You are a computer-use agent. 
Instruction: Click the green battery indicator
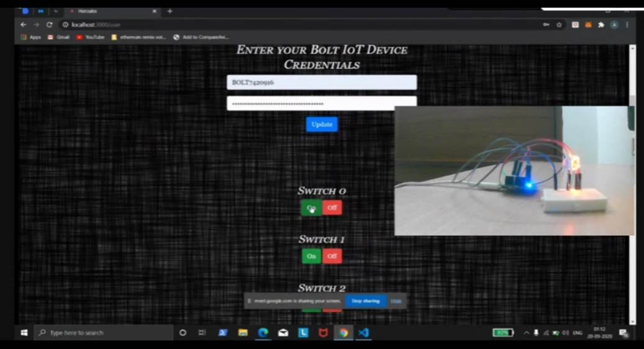pos(503,333)
